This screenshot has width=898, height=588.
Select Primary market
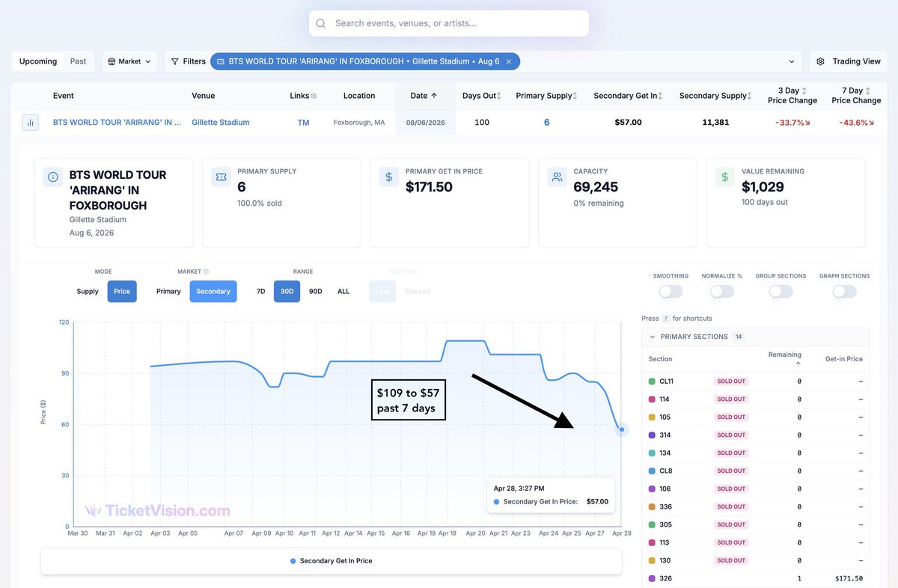168,291
